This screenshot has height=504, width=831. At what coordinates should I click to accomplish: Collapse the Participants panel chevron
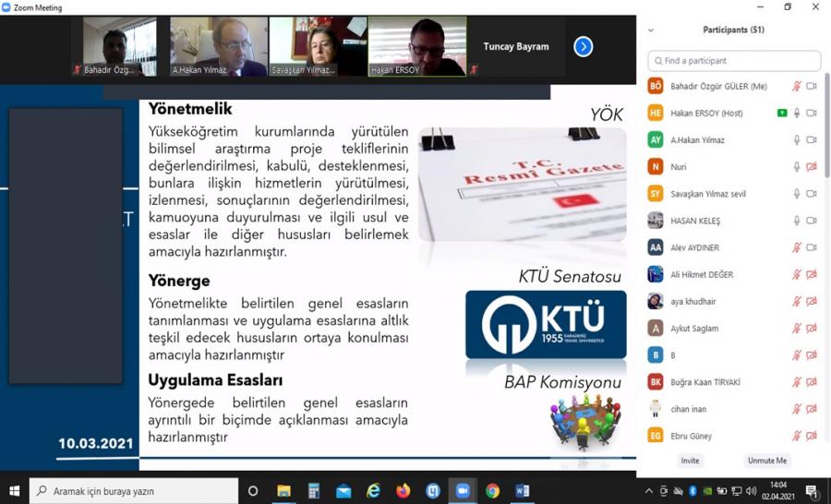[651, 30]
